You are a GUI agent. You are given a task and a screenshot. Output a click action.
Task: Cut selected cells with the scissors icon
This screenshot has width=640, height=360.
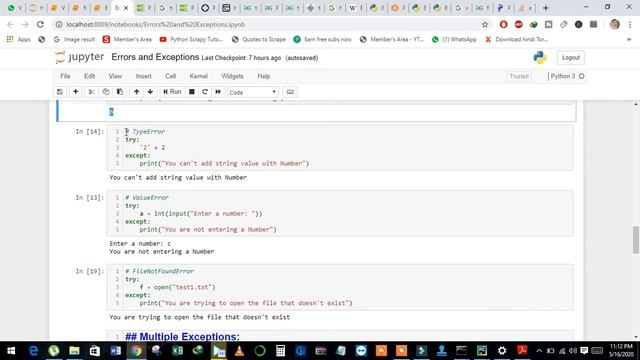point(91,92)
